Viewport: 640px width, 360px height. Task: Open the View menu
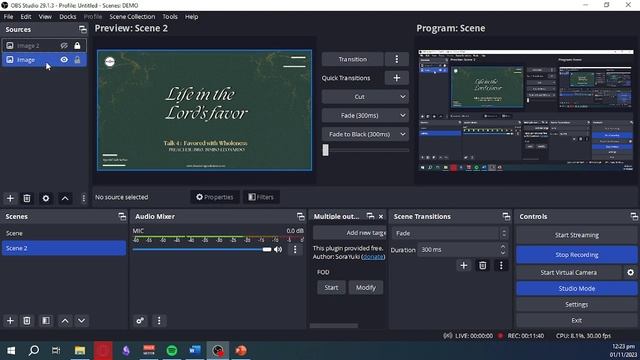(45, 17)
